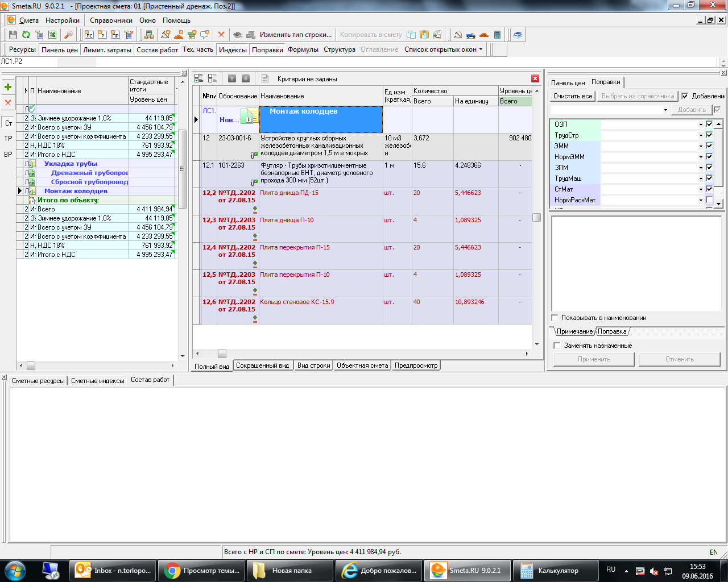Click the ПР toolbar icon
Image resolution: width=728 pixels, height=582 pixels.
coord(115,35)
